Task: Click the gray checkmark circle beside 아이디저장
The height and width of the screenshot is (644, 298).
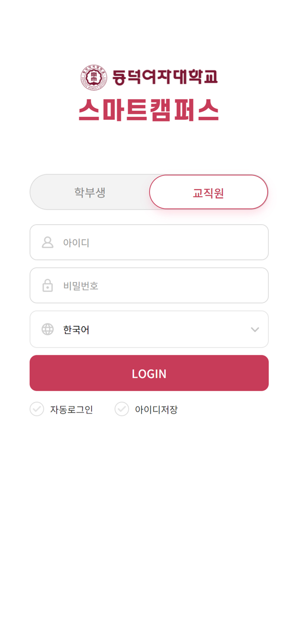Action: [122, 409]
